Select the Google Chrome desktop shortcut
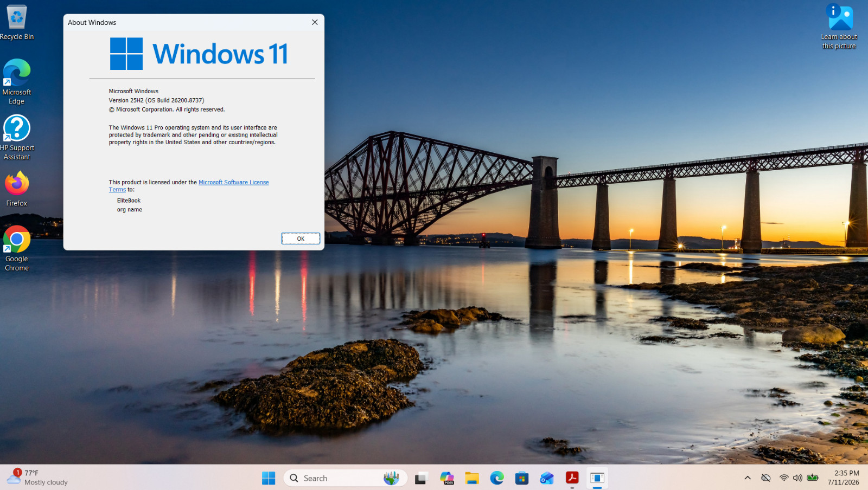 (17, 249)
